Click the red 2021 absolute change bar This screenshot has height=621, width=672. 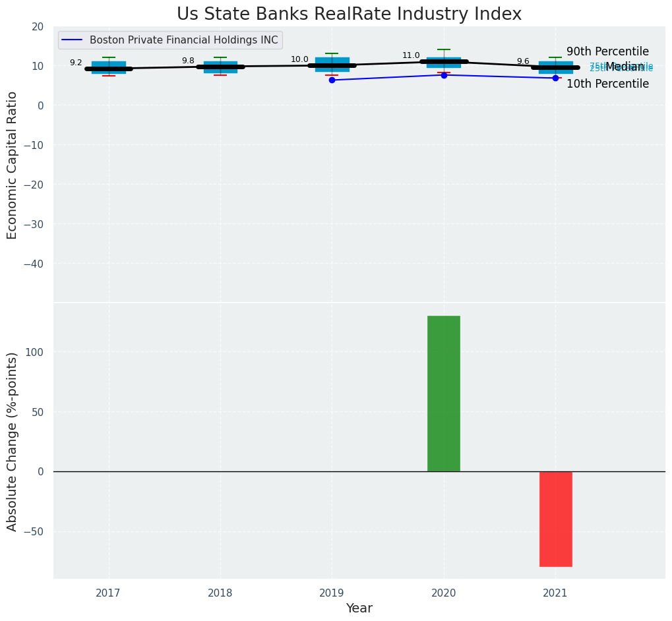click(555, 519)
